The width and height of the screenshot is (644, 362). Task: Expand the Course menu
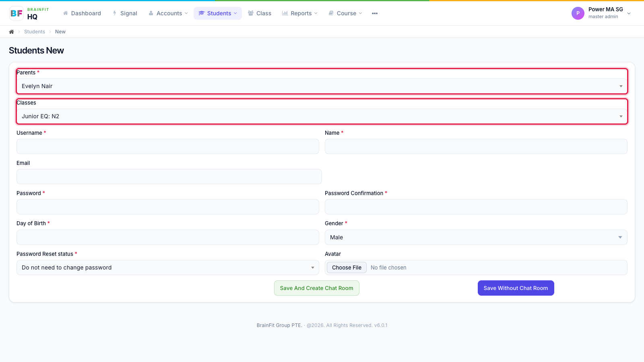coord(345,13)
